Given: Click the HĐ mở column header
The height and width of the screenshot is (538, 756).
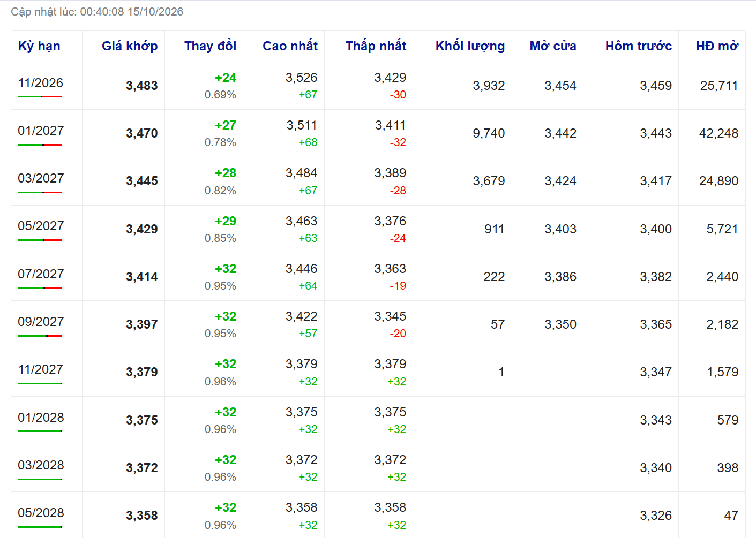Looking at the screenshot, I should [x=717, y=46].
